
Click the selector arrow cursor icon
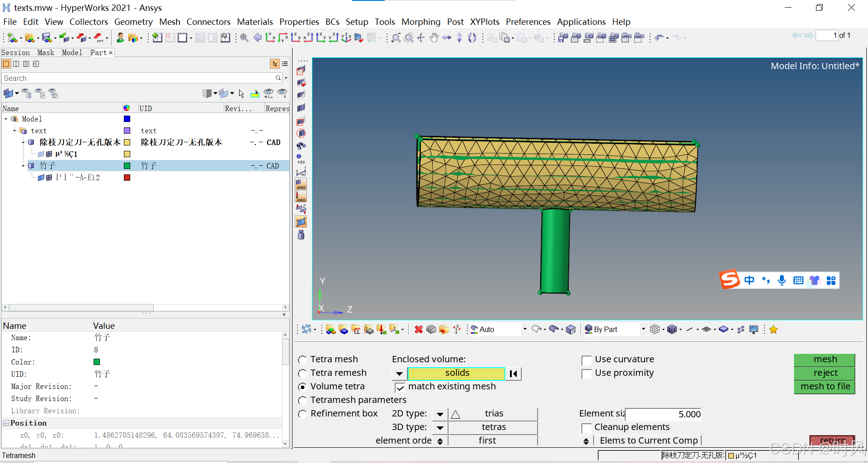coord(241,94)
